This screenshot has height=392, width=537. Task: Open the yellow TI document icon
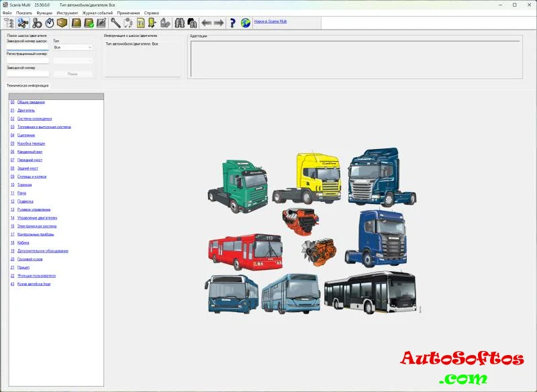click(x=140, y=23)
